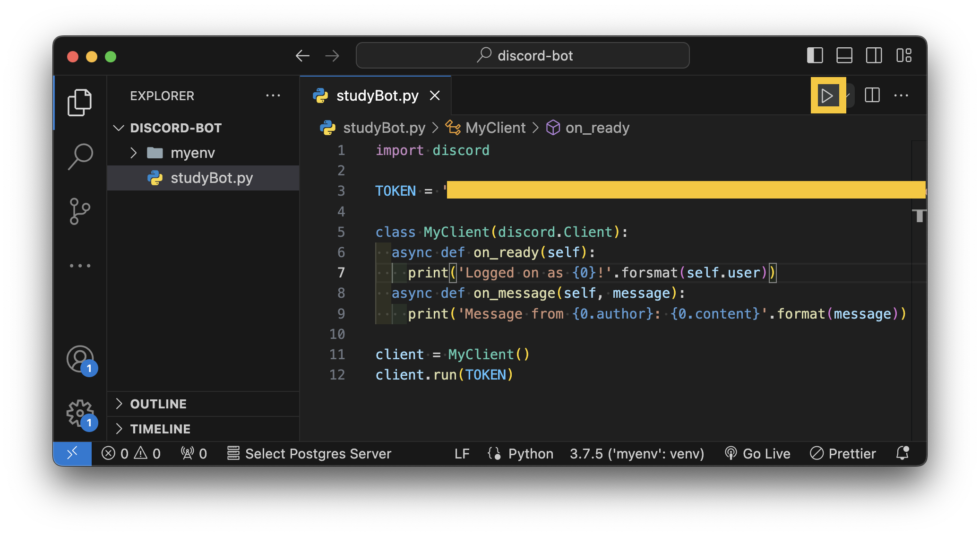Open Customize Layout icon
The height and width of the screenshot is (536, 980).
click(904, 56)
